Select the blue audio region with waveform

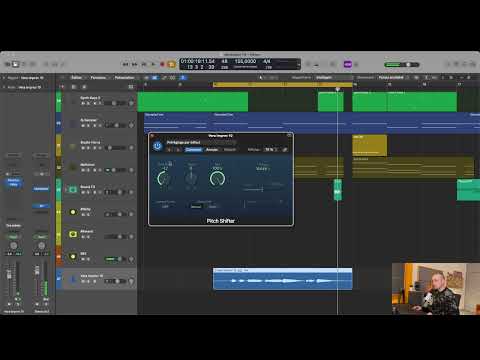282,279
